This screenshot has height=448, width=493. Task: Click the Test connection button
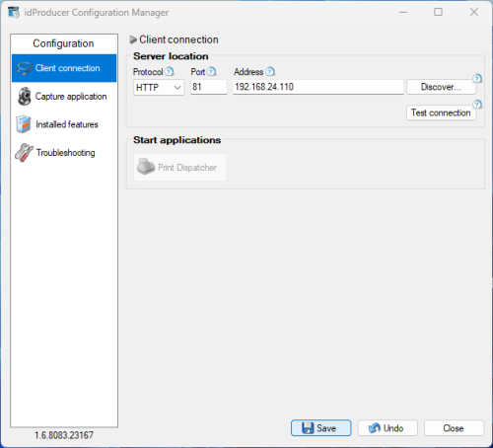point(441,112)
